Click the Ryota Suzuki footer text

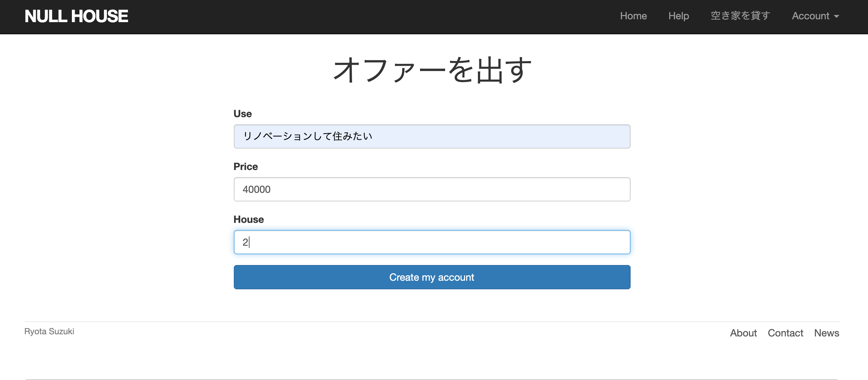tap(49, 331)
